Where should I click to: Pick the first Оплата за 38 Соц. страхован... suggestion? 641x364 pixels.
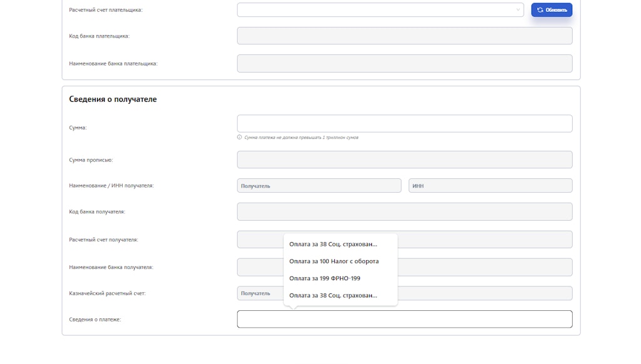click(333, 244)
